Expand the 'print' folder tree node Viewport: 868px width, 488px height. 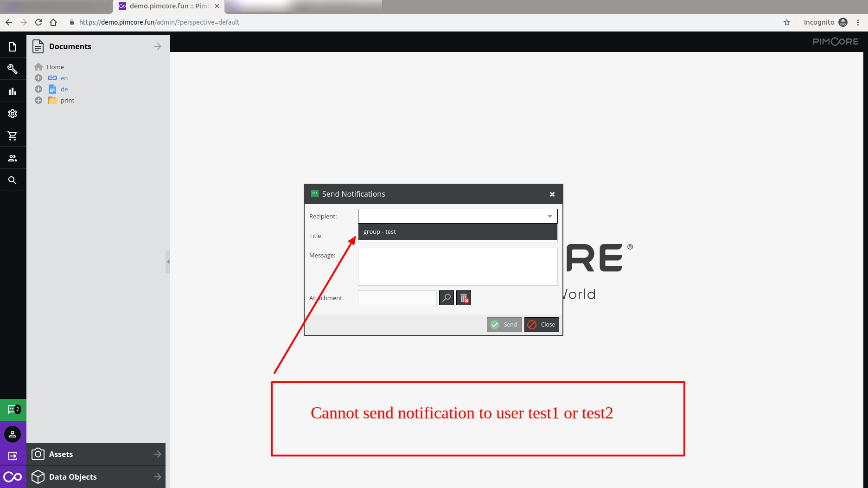38,100
